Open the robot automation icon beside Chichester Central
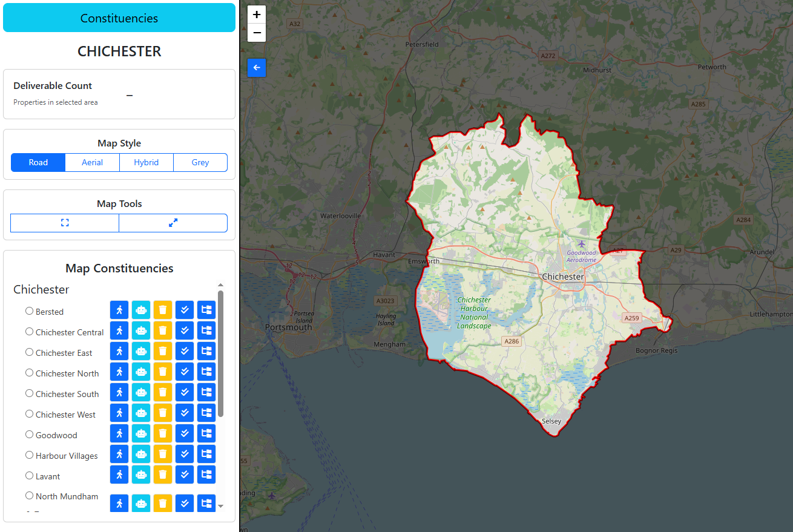Screen dimensions: 793x532 [141, 330]
